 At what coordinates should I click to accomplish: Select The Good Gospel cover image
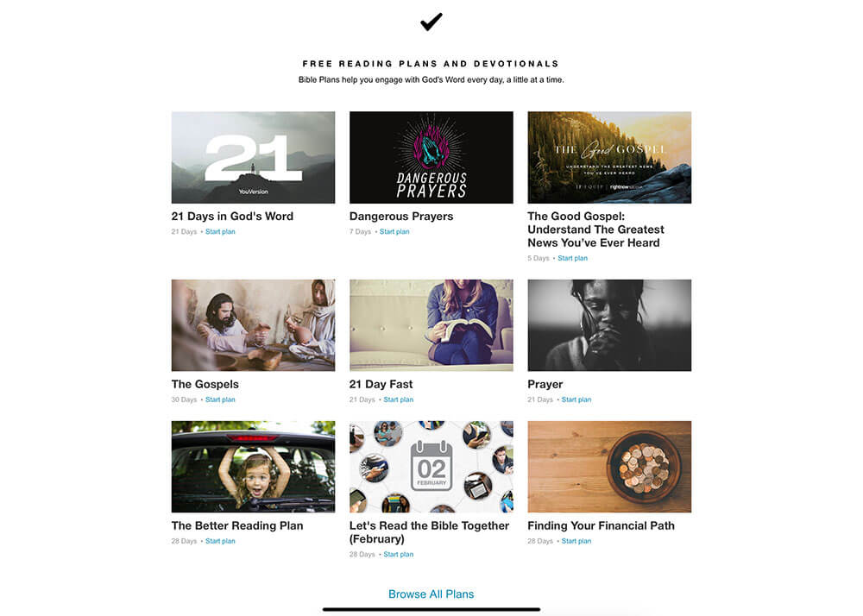point(609,157)
